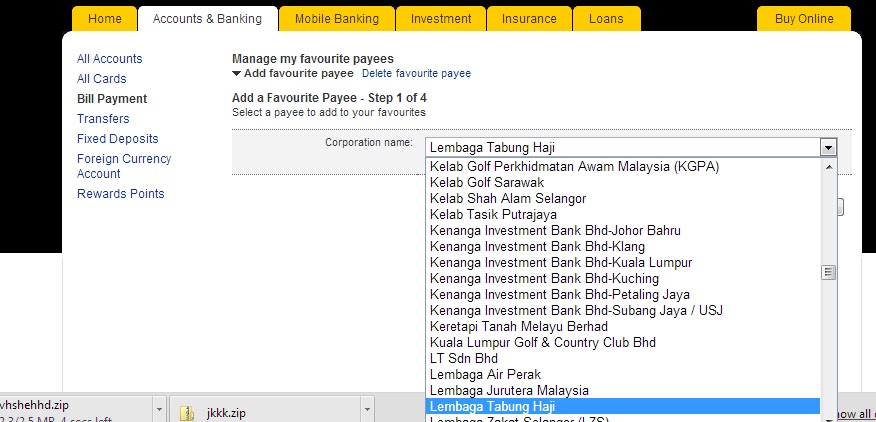Check Rewards Points
The height and width of the screenshot is (422, 876).
121,194
